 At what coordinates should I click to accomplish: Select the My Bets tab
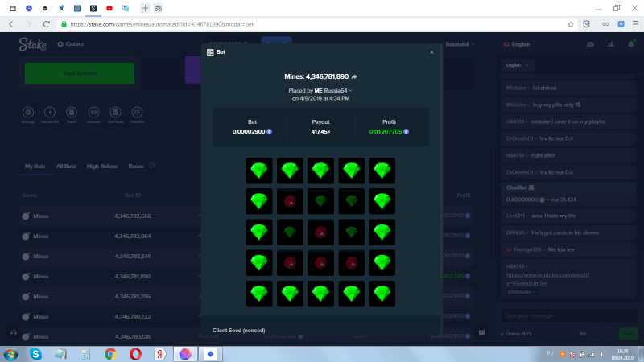(x=35, y=167)
